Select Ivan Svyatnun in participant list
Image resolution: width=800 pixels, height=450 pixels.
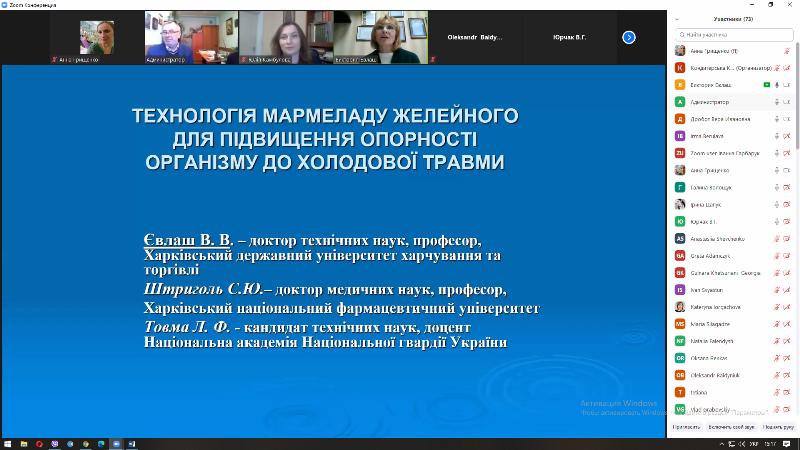click(x=733, y=290)
